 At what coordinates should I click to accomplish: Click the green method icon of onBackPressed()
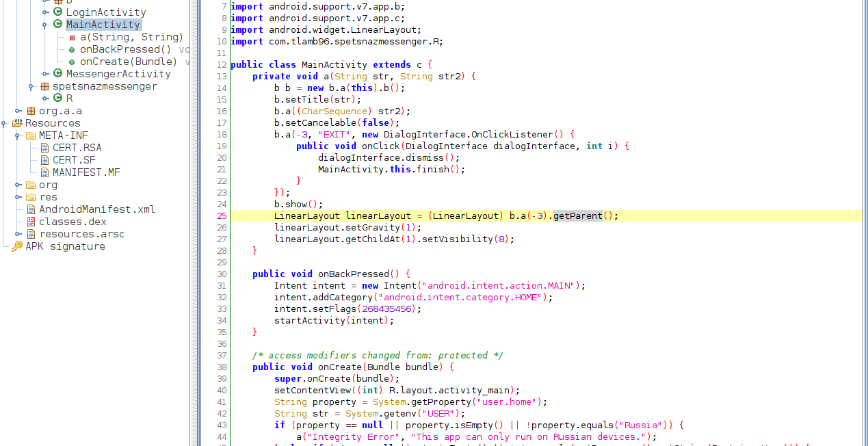point(73,50)
